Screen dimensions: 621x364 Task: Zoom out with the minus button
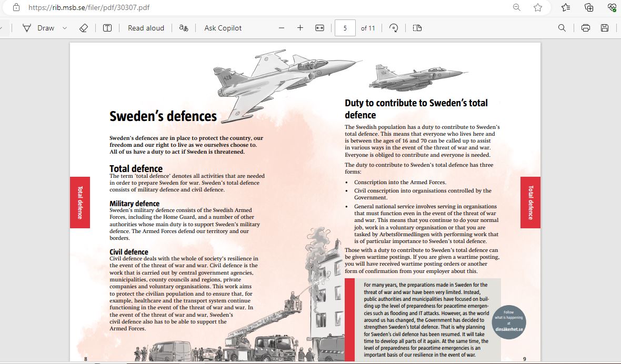pyautogui.click(x=282, y=28)
